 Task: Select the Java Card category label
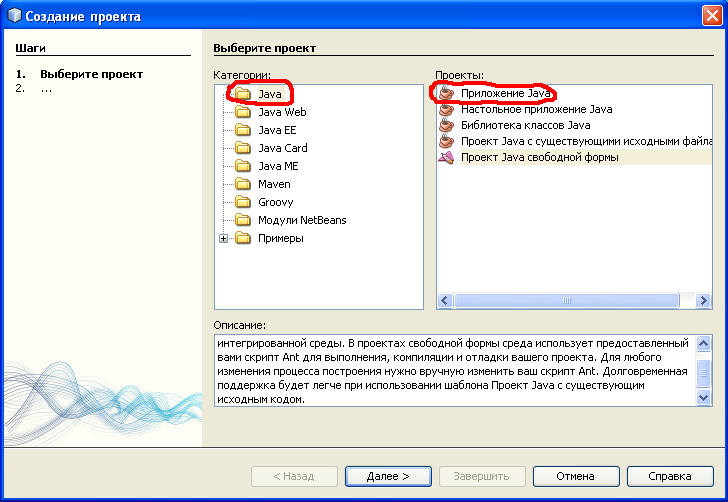(283, 148)
